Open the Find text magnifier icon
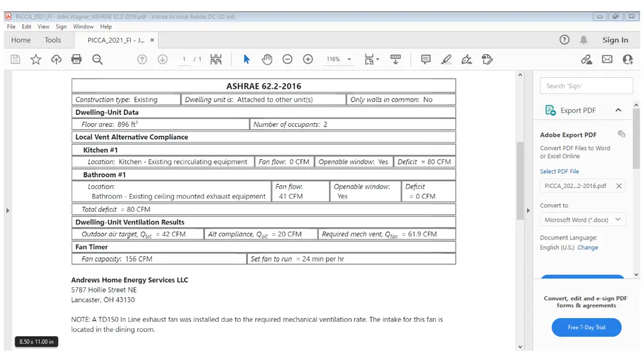The height and width of the screenshot is (362, 644). (97, 60)
